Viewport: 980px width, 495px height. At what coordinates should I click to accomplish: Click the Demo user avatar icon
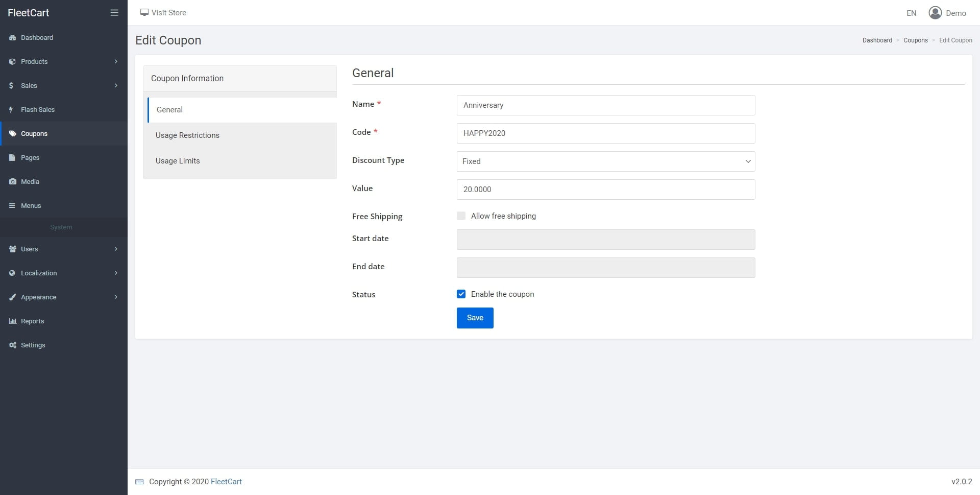click(935, 13)
